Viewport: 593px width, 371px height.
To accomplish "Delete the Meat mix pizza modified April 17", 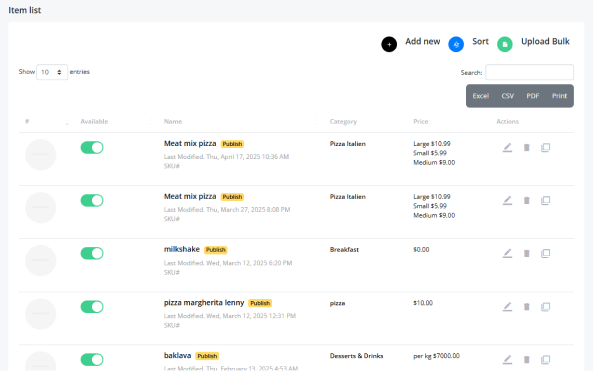I will pyautogui.click(x=526, y=147).
